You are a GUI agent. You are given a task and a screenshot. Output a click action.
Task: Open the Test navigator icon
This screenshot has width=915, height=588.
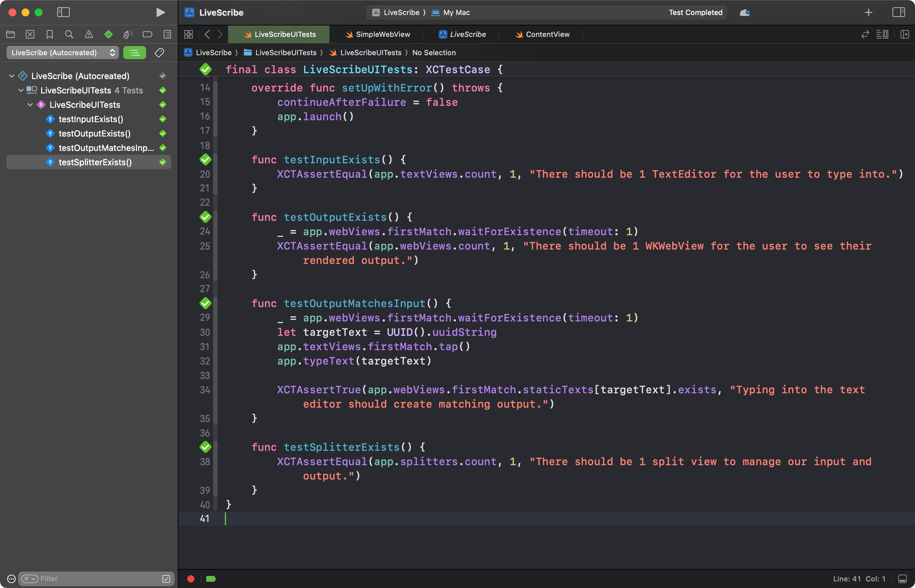[108, 34]
